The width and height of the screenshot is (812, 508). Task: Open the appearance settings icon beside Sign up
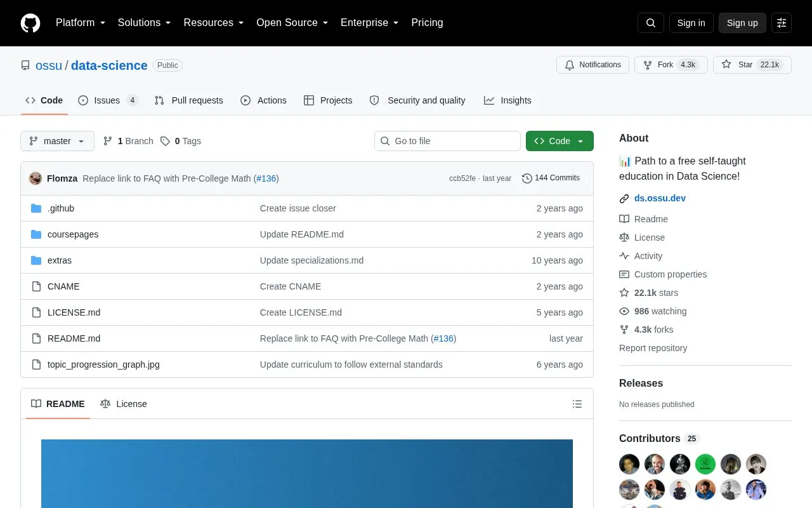click(782, 23)
